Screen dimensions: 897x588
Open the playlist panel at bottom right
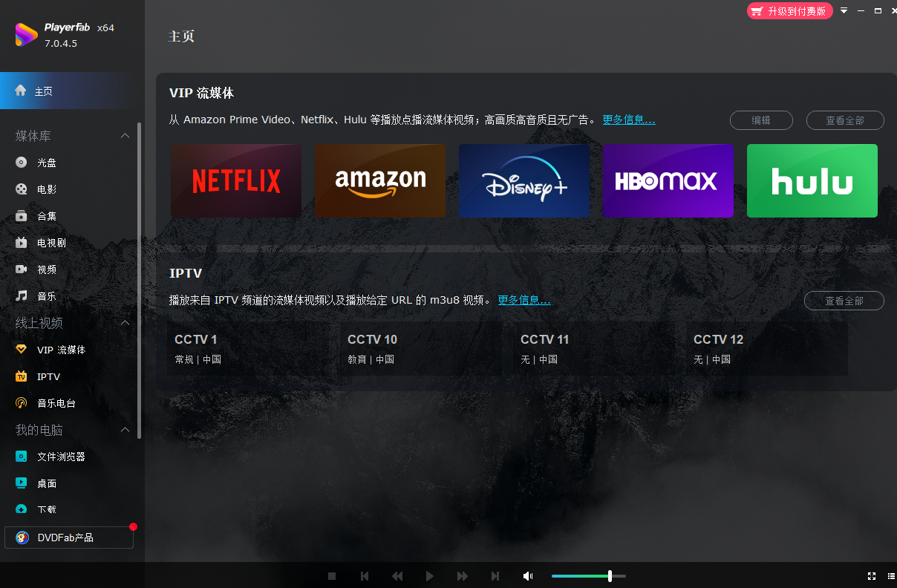pyautogui.click(x=890, y=576)
